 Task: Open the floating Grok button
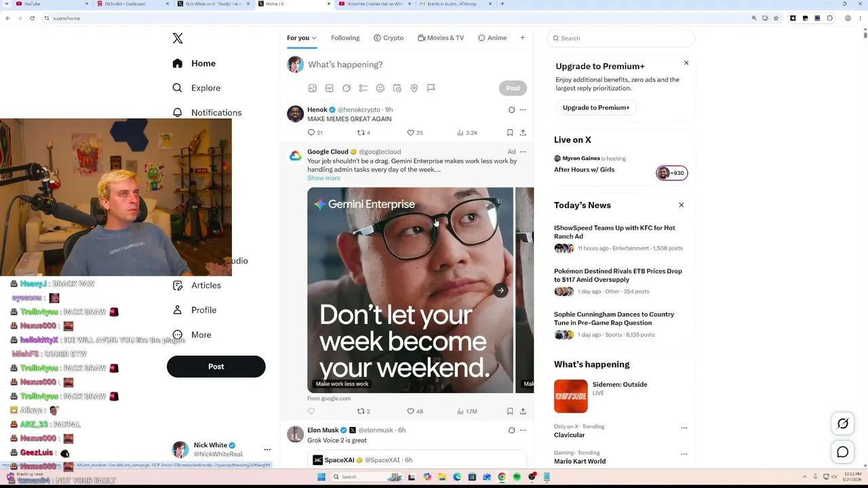(843, 424)
